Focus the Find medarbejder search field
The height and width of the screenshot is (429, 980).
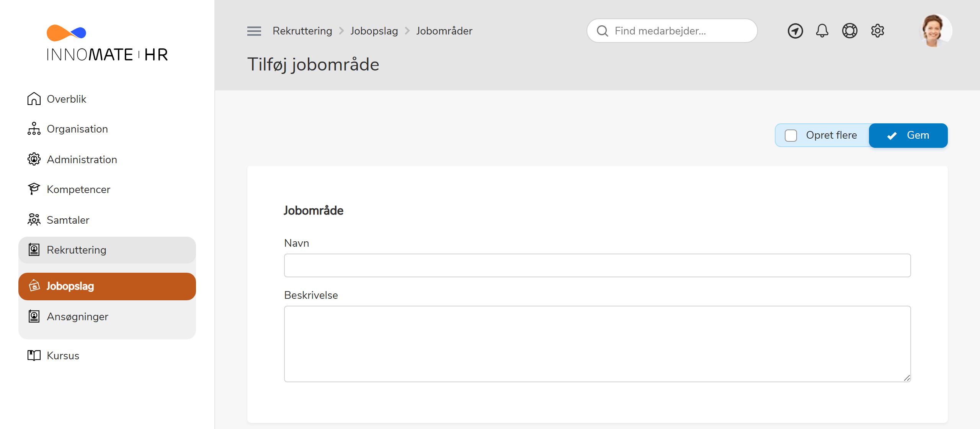(x=672, y=31)
